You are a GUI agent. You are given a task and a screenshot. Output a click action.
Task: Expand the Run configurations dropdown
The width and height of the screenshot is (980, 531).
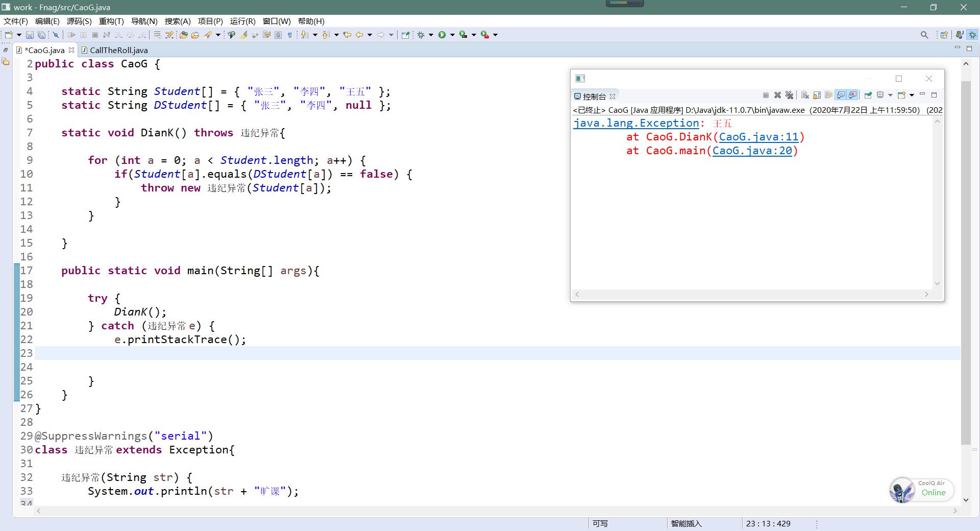tap(452, 35)
